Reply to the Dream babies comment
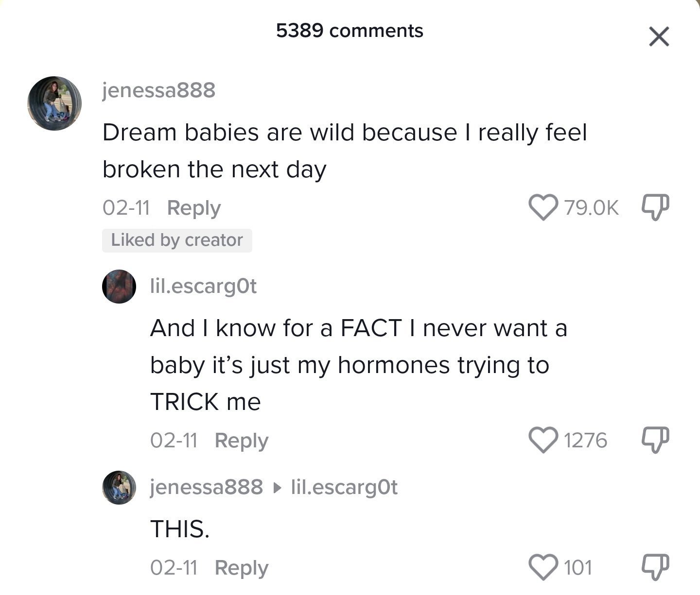 point(193,208)
